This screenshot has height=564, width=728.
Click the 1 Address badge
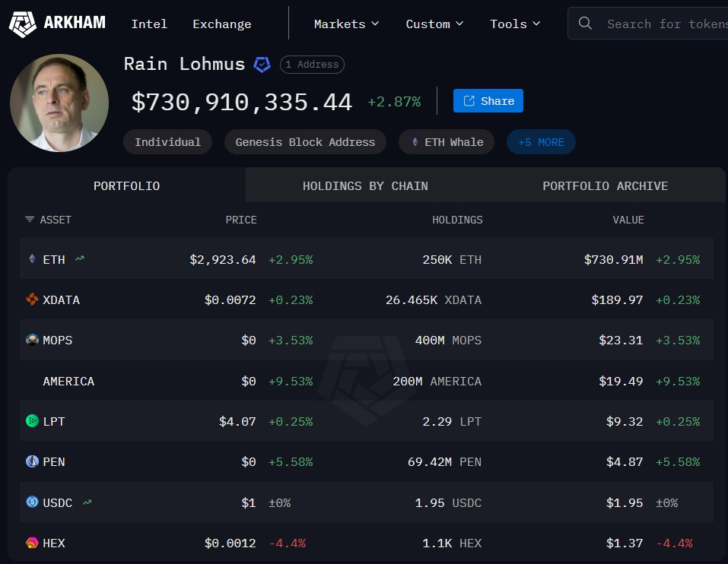click(312, 65)
